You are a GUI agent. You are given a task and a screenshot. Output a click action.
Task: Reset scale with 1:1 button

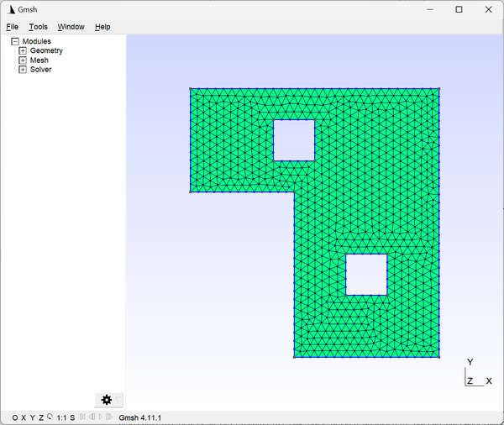[x=61, y=417]
